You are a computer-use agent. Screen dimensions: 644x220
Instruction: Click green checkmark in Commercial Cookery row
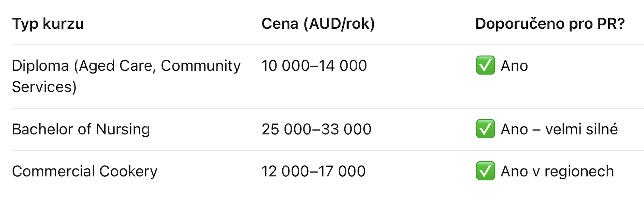click(x=485, y=171)
